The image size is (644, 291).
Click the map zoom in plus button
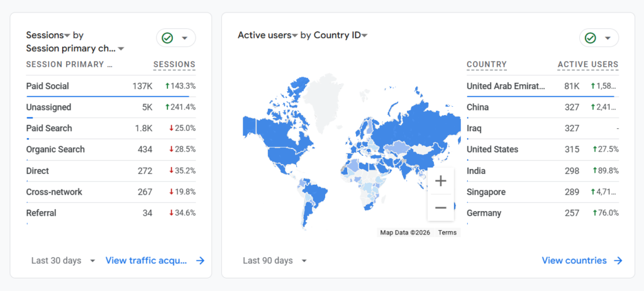(x=441, y=181)
